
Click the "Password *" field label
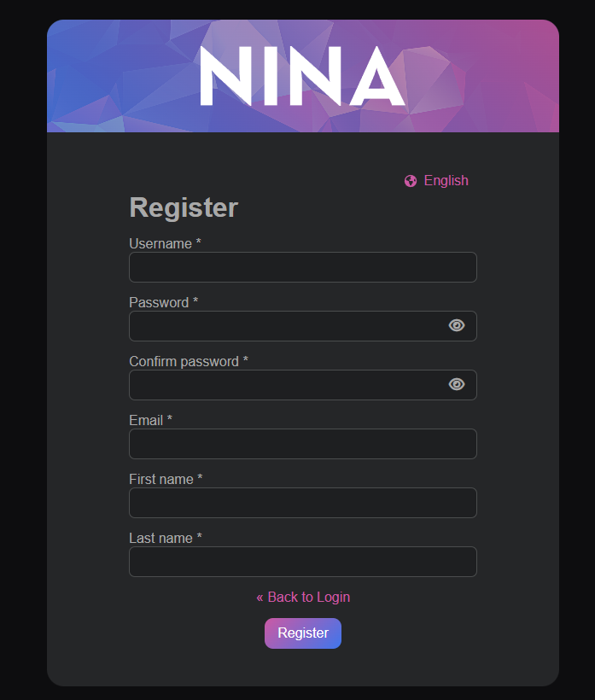[x=163, y=303]
